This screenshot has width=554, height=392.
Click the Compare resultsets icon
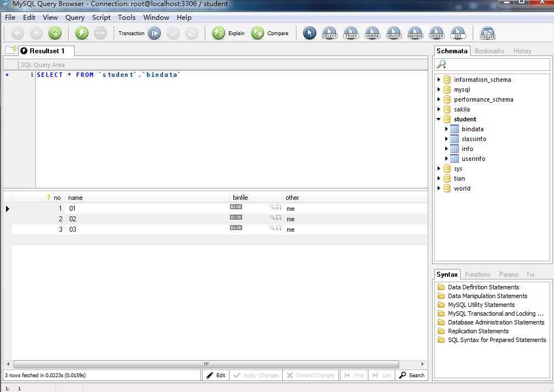[258, 33]
